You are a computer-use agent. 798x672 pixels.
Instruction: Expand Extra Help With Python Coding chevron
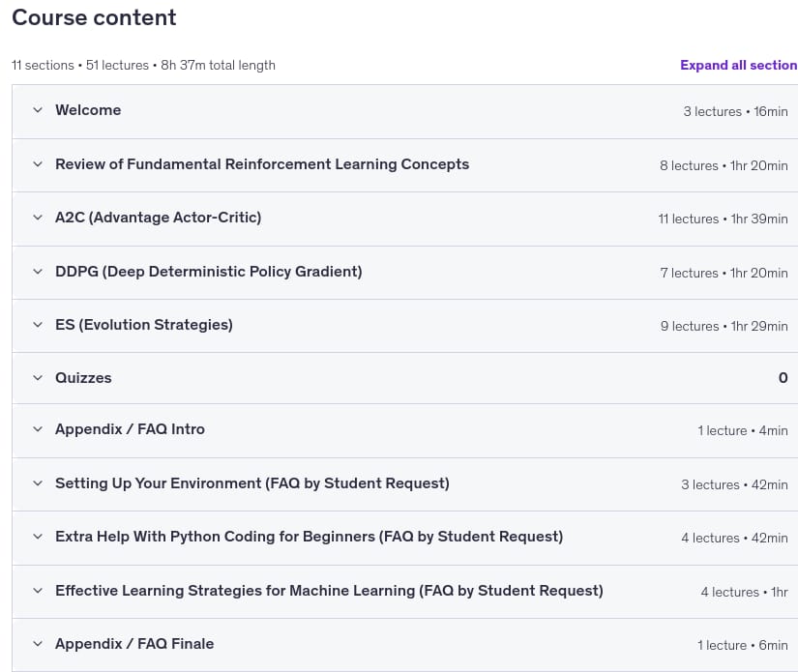click(x=38, y=537)
